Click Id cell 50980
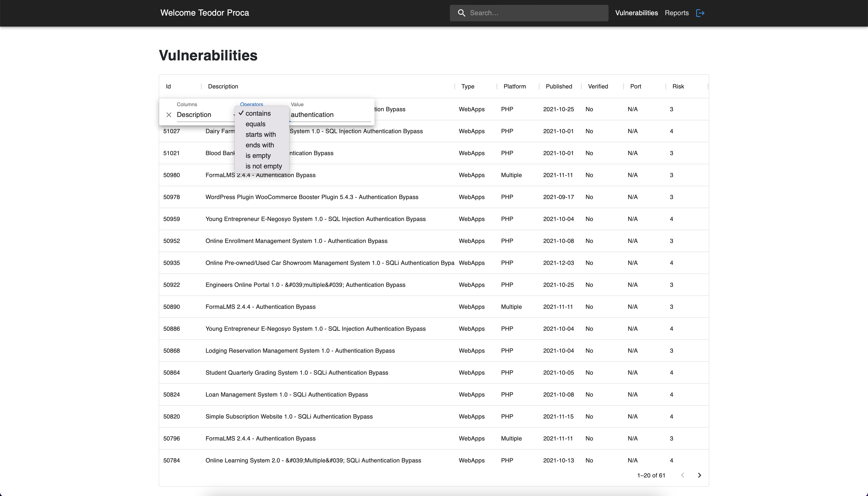 pyautogui.click(x=171, y=175)
